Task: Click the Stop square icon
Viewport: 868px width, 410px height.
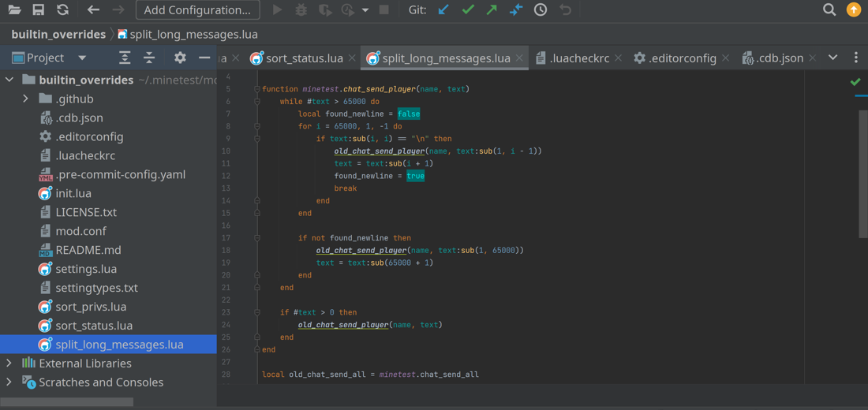Action: point(383,9)
